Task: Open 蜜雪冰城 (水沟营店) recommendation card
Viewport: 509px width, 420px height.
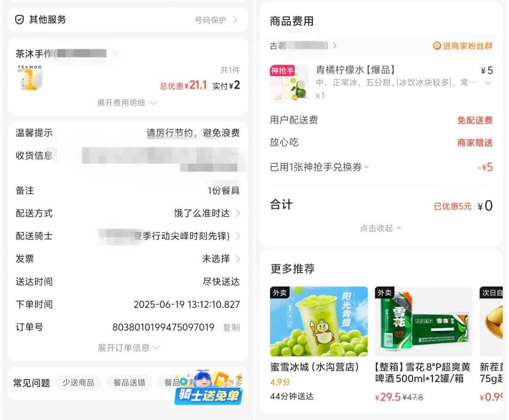Action: (319, 343)
